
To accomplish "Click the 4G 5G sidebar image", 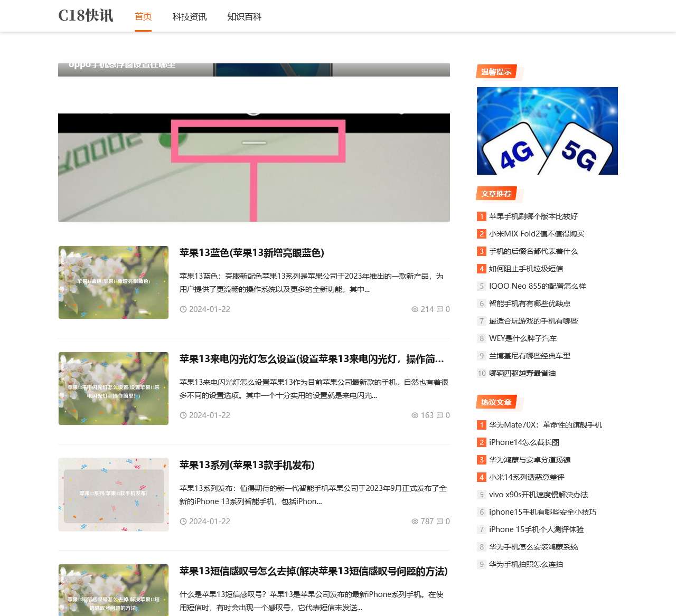I will [x=547, y=131].
